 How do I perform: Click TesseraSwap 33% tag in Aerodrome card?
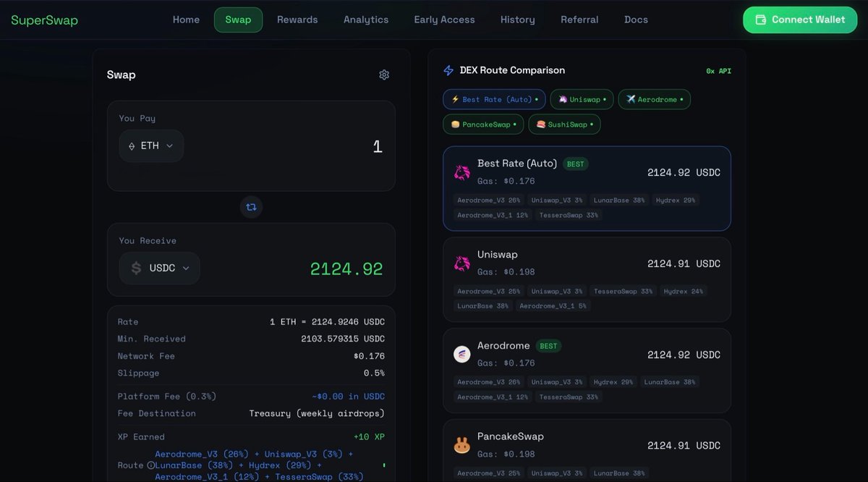click(x=569, y=397)
